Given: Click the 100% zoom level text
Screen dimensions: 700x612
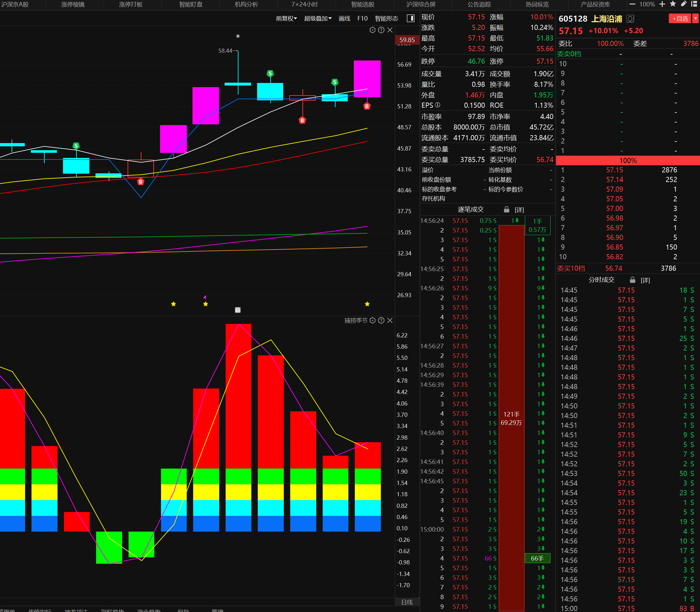Looking at the screenshot, I should click(647, 4).
